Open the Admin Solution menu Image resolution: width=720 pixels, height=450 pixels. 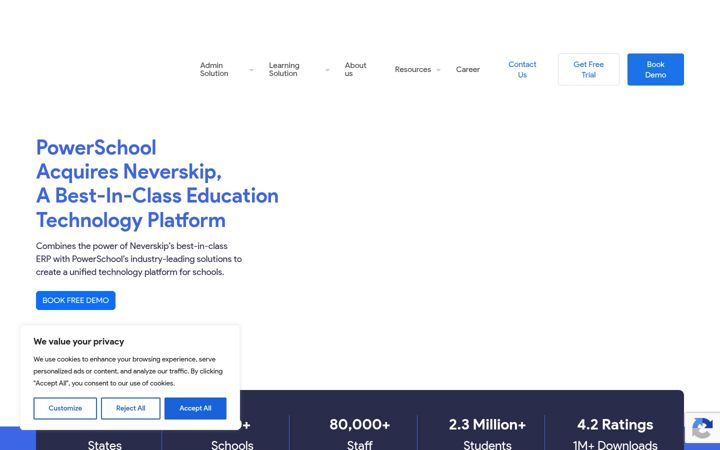[x=214, y=69]
